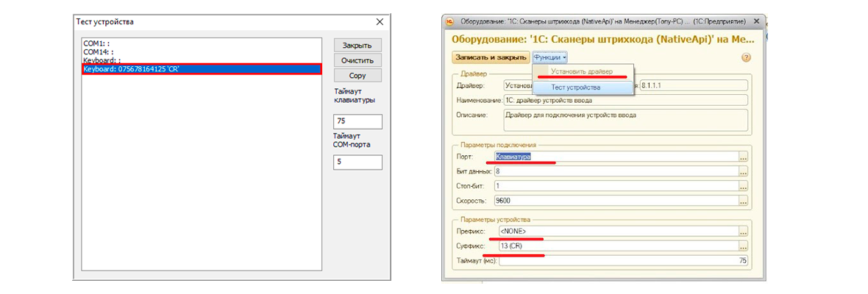Click the Очистить button in test dialog

pyautogui.click(x=357, y=60)
